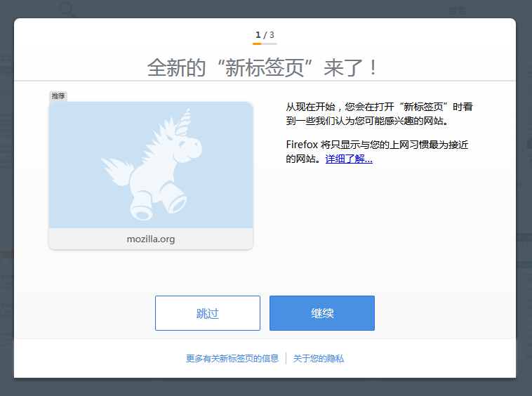The width and height of the screenshot is (532, 396).
Task: Click the heading 全新的“新标签页”来了！
Action: click(x=265, y=68)
